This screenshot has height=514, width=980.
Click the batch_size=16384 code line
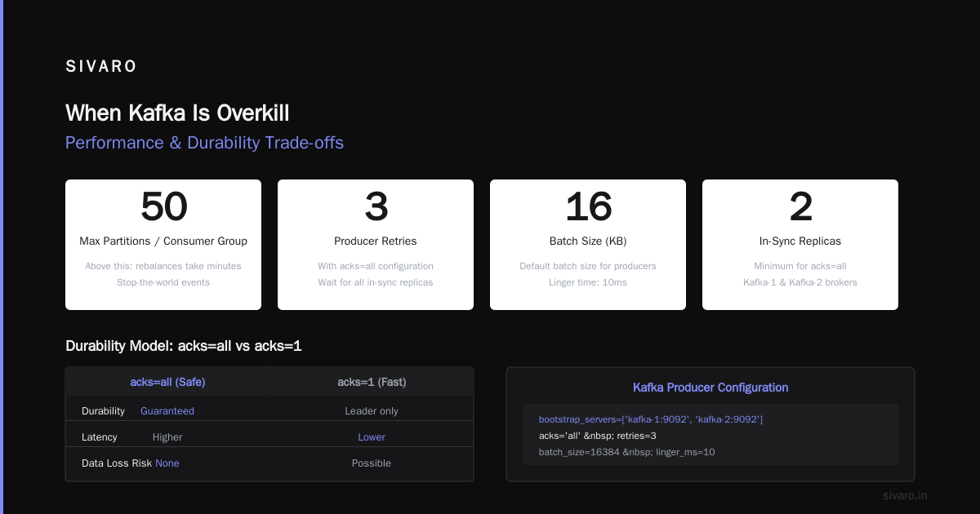coord(626,452)
